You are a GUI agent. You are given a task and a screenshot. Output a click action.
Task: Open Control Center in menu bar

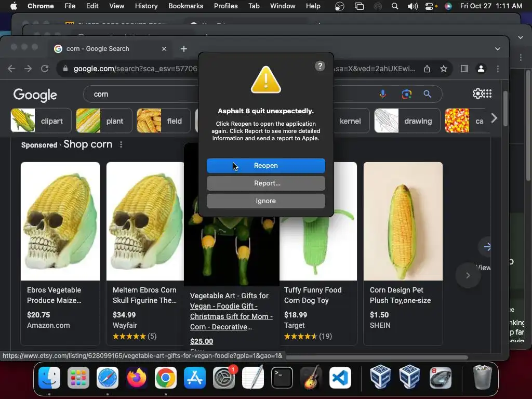(x=430, y=6)
